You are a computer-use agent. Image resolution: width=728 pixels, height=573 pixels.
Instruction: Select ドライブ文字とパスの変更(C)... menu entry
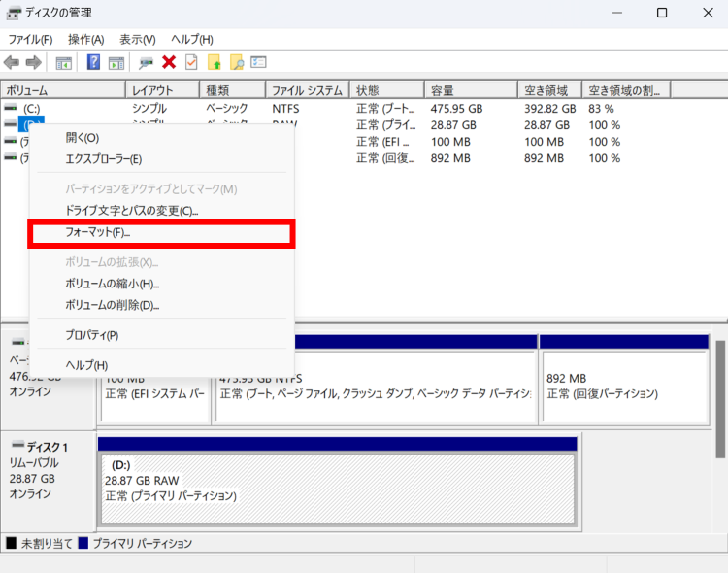161,211
